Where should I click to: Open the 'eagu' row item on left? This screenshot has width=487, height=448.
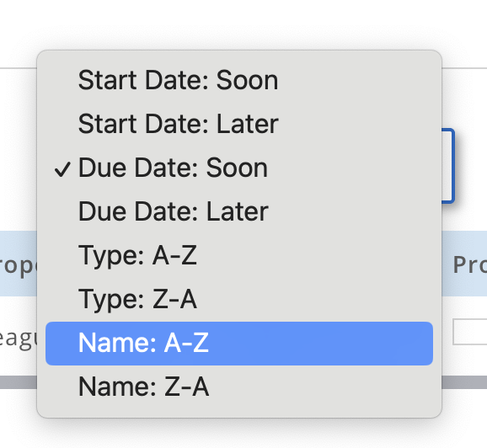pos(18,339)
